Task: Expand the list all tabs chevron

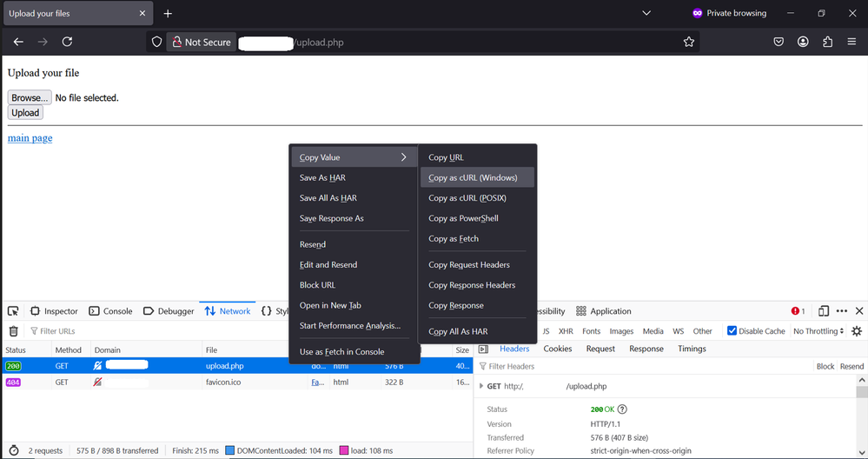Action: 646,13
